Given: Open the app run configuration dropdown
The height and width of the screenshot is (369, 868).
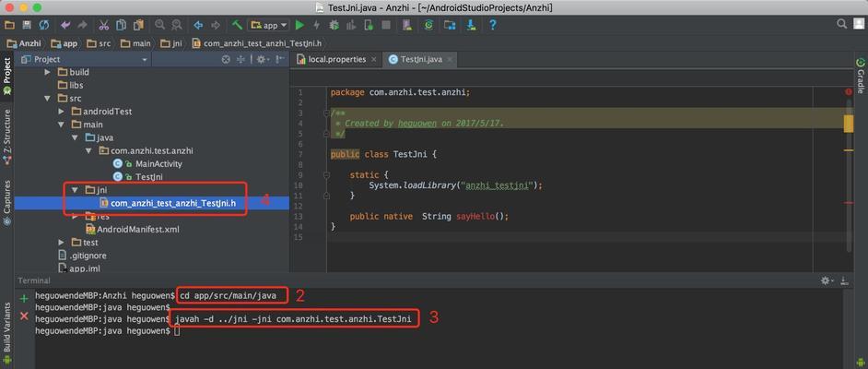Looking at the screenshot, I should (268, 25).
